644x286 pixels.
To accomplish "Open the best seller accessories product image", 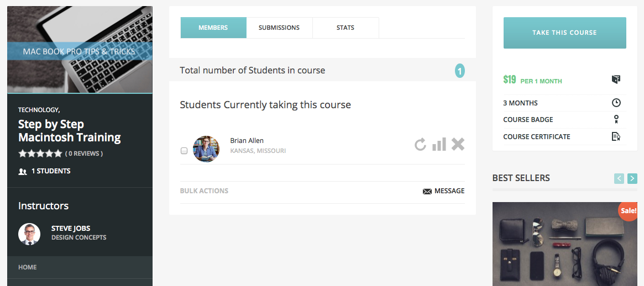I will (565, 244).
